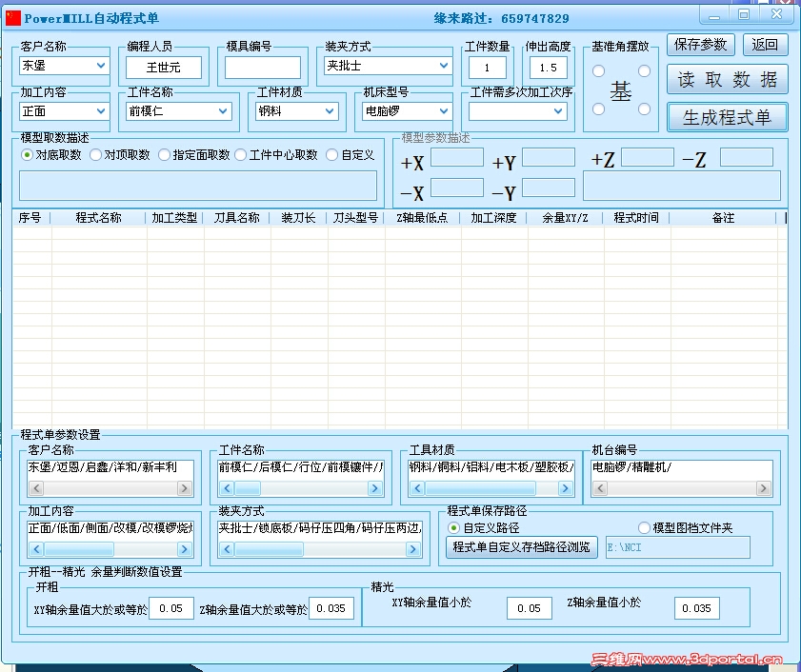Click the 模型取数描述 text box
The image size is (801, 672).
click(x=198, y=186)
